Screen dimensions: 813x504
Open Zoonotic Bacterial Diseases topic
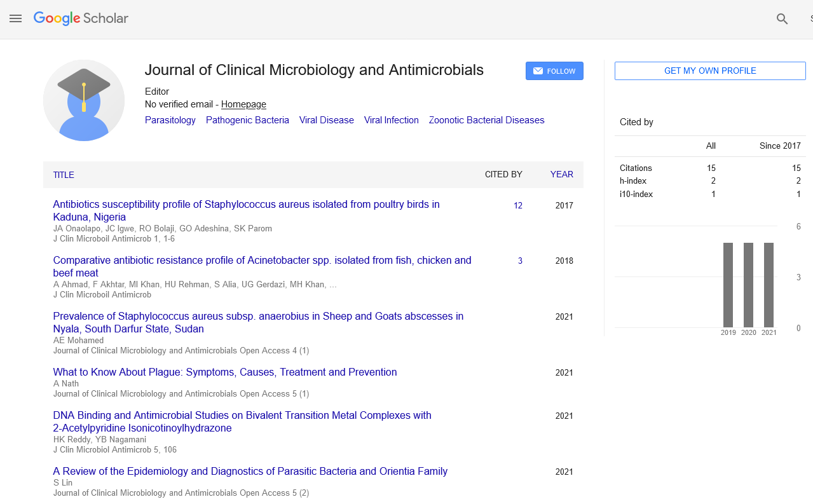[x=486, y=120]
